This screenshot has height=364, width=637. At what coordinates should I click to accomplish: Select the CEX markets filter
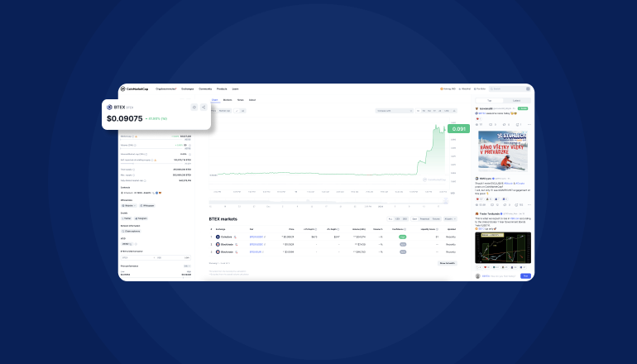[398, 219]
